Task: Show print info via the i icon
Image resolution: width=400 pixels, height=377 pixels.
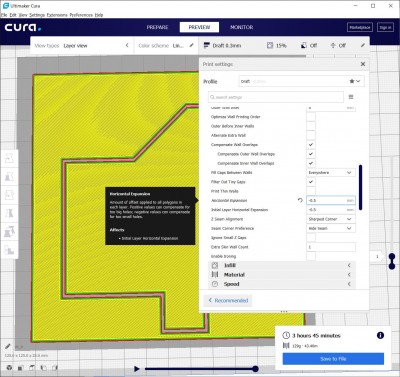Action: point(380,335)
